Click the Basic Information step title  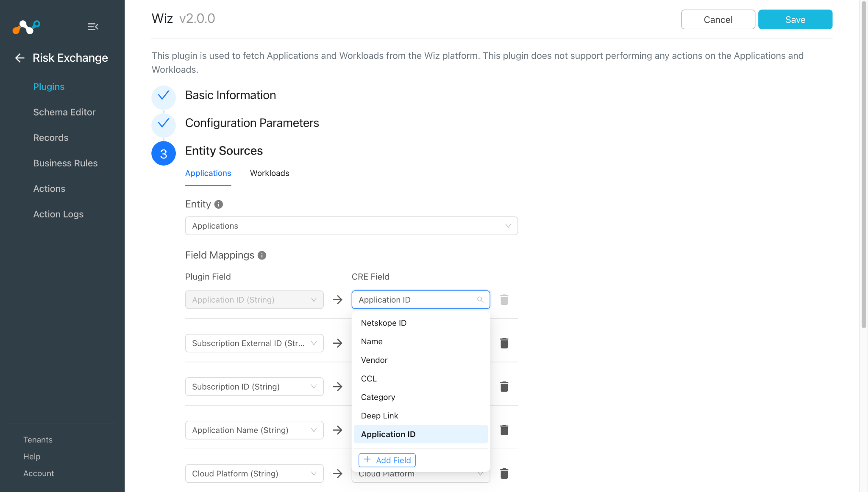pos(231,95)
